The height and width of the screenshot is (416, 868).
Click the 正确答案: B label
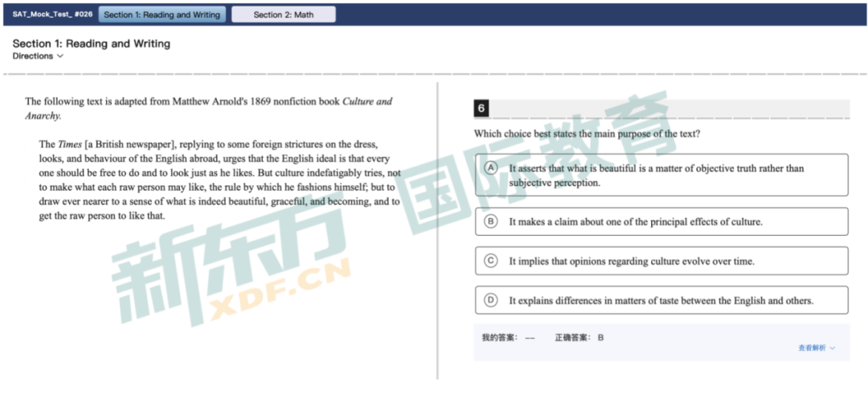point(579,337)
